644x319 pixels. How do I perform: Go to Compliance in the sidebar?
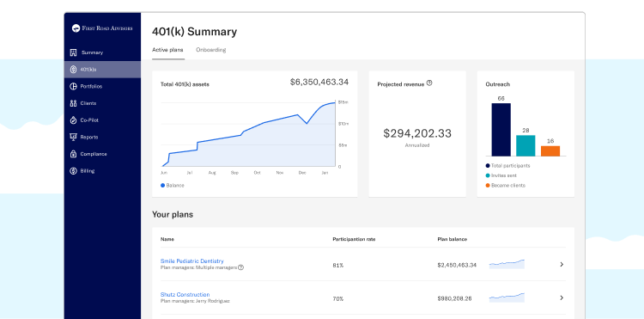pos(102,154)
